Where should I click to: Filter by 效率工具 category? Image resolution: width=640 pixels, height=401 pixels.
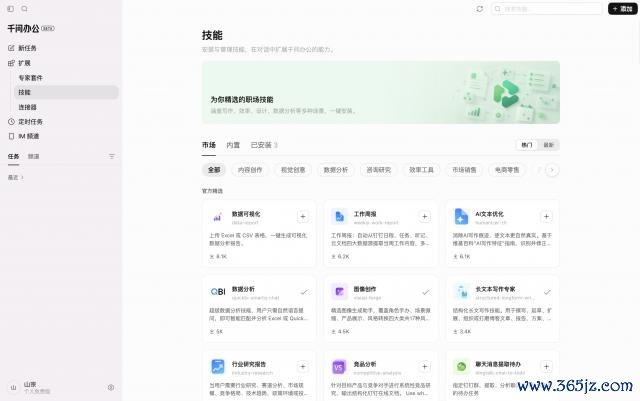421,170
